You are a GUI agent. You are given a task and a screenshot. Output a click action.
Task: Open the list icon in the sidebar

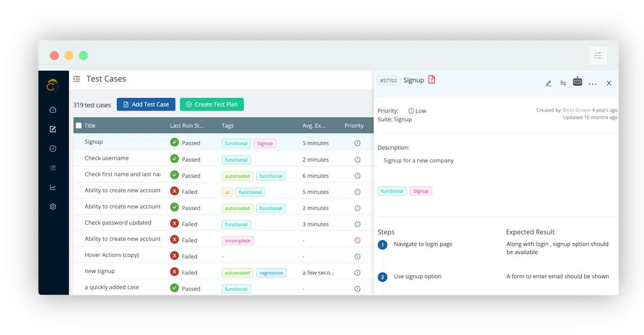pyautogui.click(x=53, y=168)
